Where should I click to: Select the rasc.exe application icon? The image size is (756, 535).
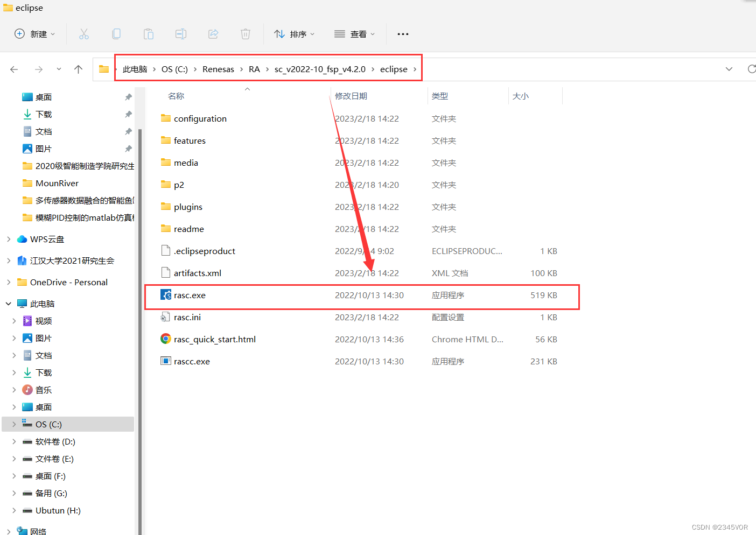point(166,295)
